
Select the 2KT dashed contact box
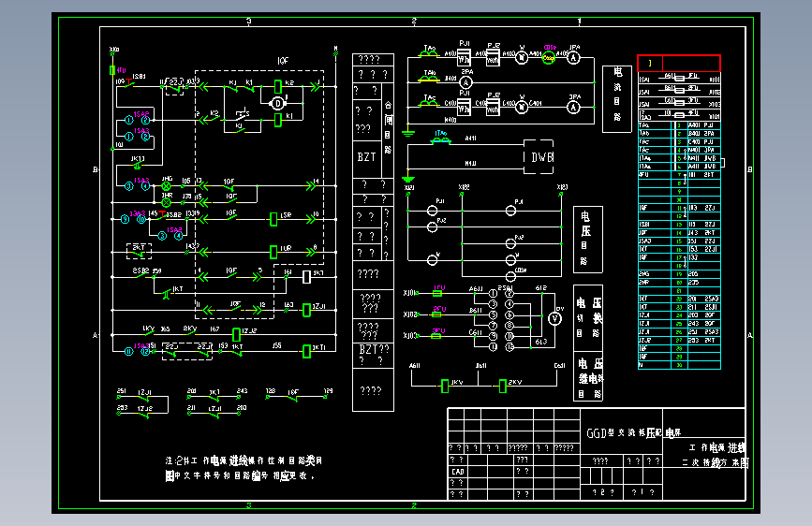click(140, 251)
